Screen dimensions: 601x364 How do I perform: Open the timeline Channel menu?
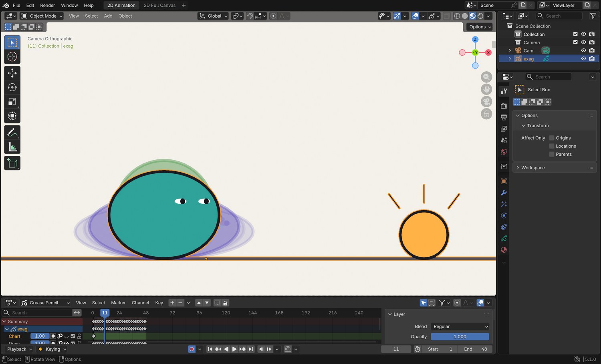coord(140,303)
